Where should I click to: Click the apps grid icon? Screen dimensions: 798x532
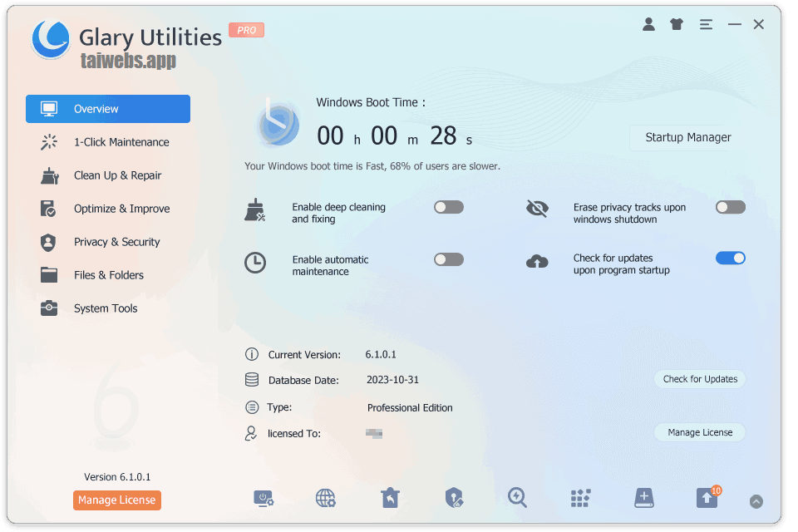(581, 499)
